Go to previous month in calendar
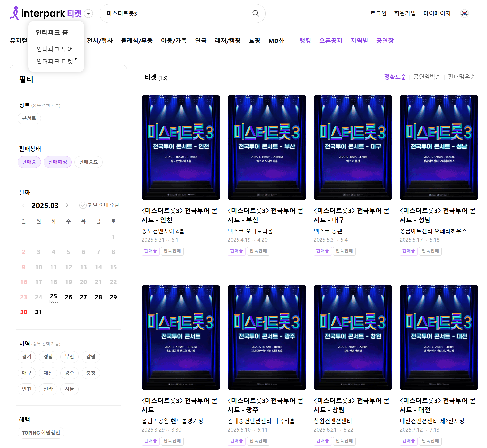The image size is (487, 448). point(23,205)
